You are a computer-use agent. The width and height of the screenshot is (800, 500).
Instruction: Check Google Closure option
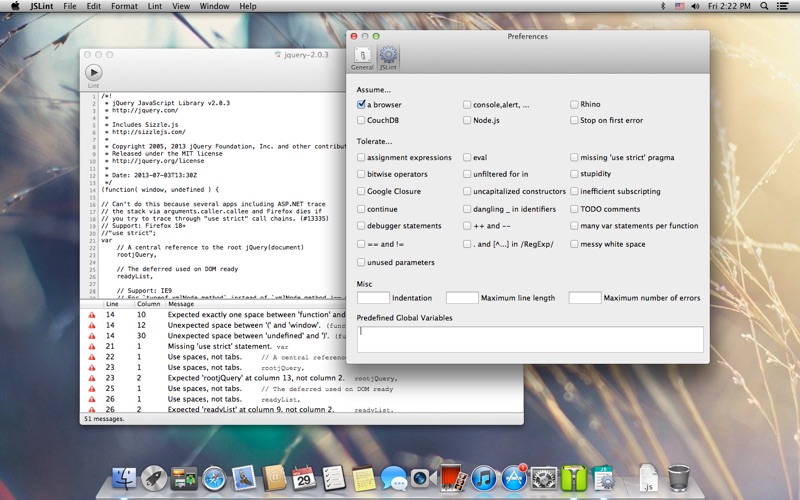(361, 191)
